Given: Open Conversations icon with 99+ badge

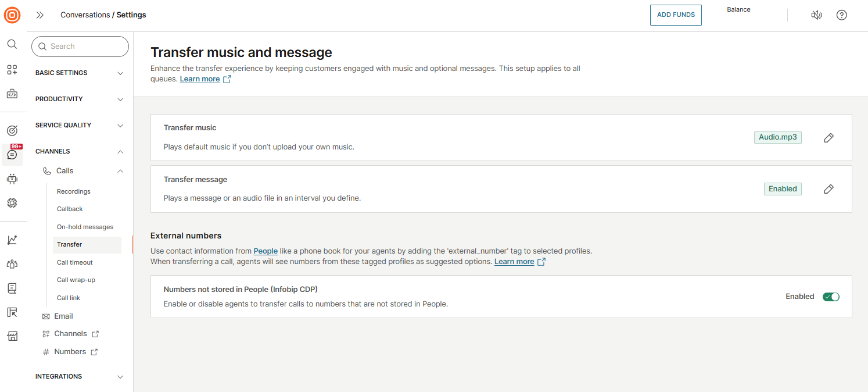Looking at the screenshot, I should [12, 155].
